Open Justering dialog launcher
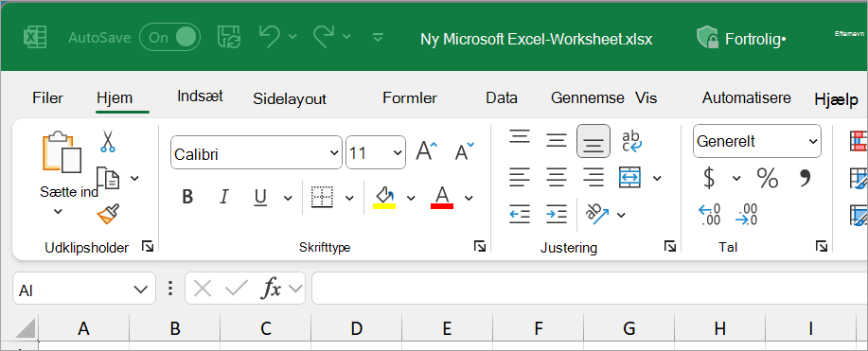The height and width of the screenshot is (351, 868). pos(670,246)
